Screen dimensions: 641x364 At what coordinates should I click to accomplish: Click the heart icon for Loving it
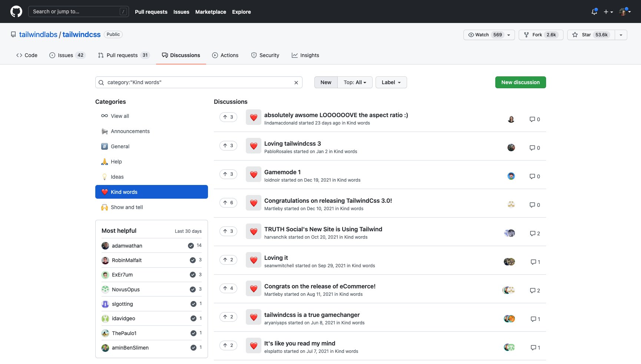pos(254,260)
